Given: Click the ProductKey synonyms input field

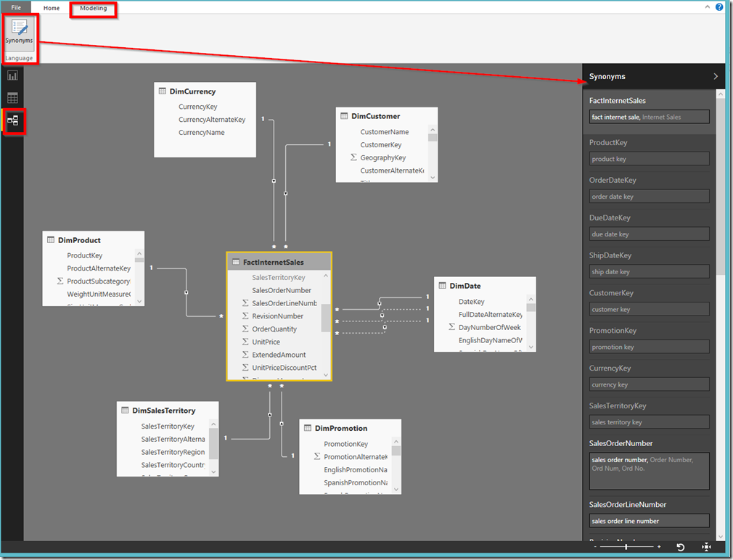Looking at the screenshot, I should point(649,159).
